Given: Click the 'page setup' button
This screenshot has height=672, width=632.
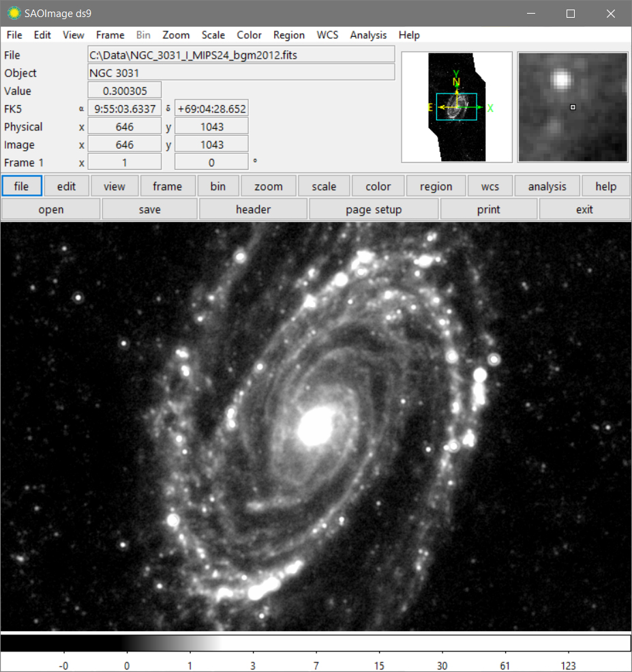Looking at the screenshot, I should 374,209.
